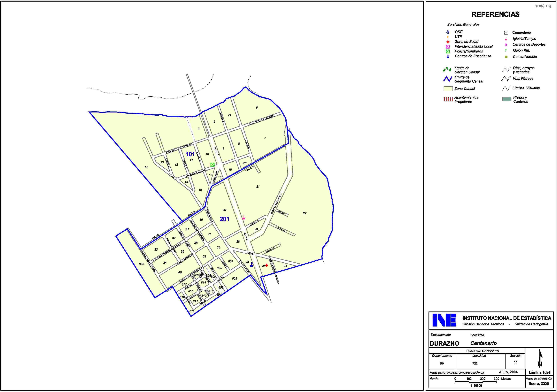
Task: Select the green Policía/Bomberos legend icon
Action: coord(448,51)
